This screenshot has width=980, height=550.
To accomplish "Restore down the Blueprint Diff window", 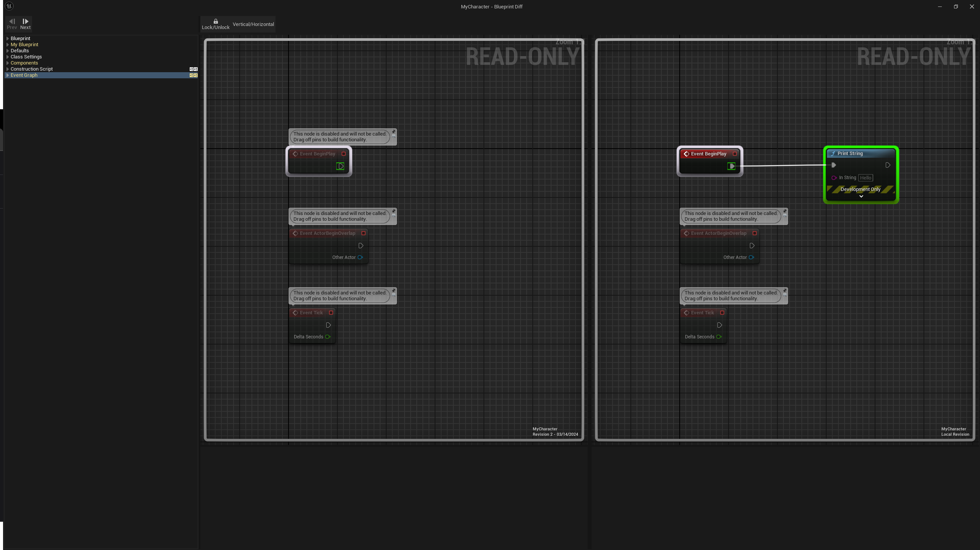I will click(956, 6).
